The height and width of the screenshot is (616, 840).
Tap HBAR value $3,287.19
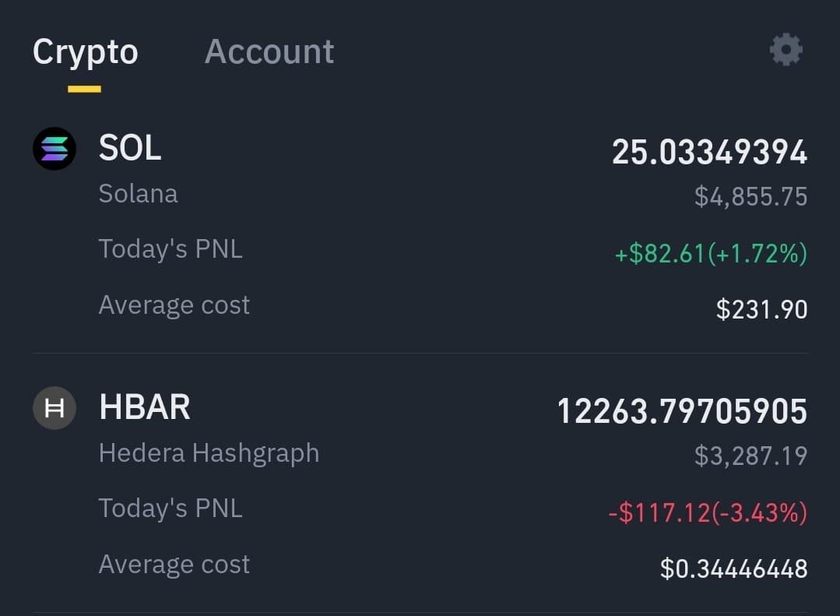click(x=750, y=456)
